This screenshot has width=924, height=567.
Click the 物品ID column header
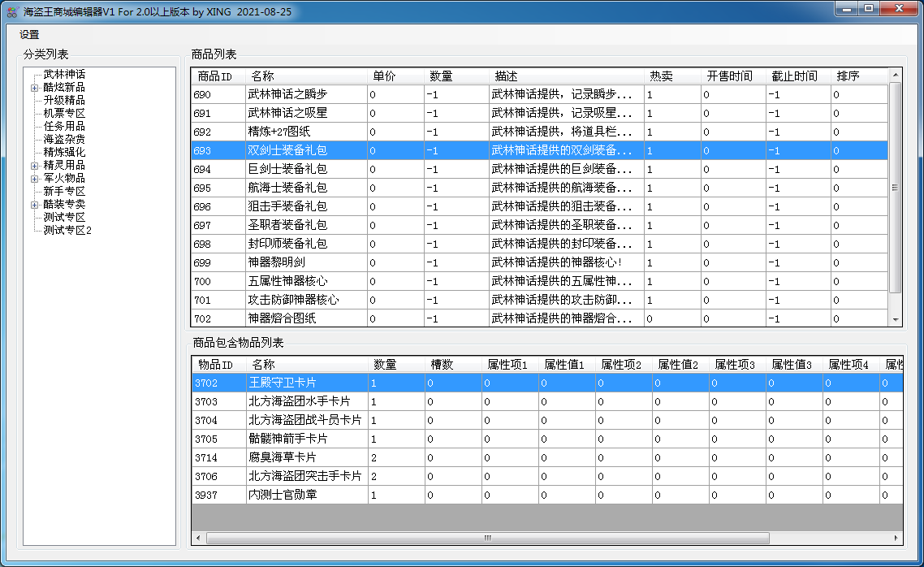click(219, 365)
